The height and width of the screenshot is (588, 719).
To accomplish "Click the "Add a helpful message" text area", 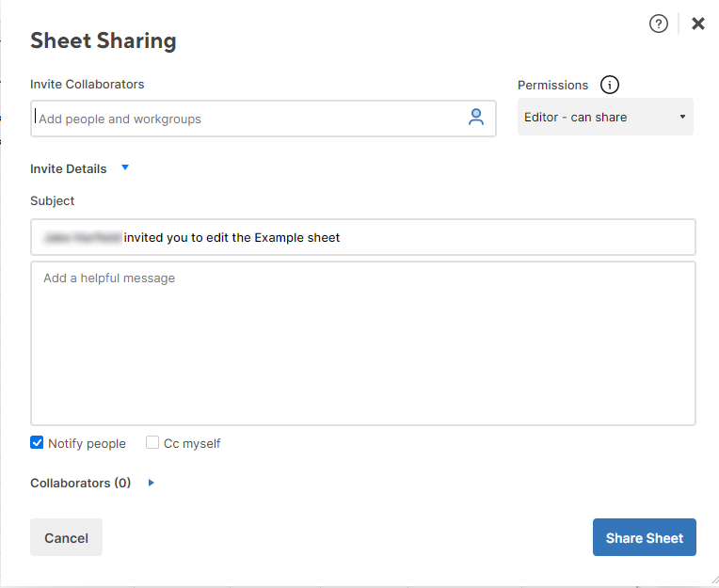I will coord(362,343).
